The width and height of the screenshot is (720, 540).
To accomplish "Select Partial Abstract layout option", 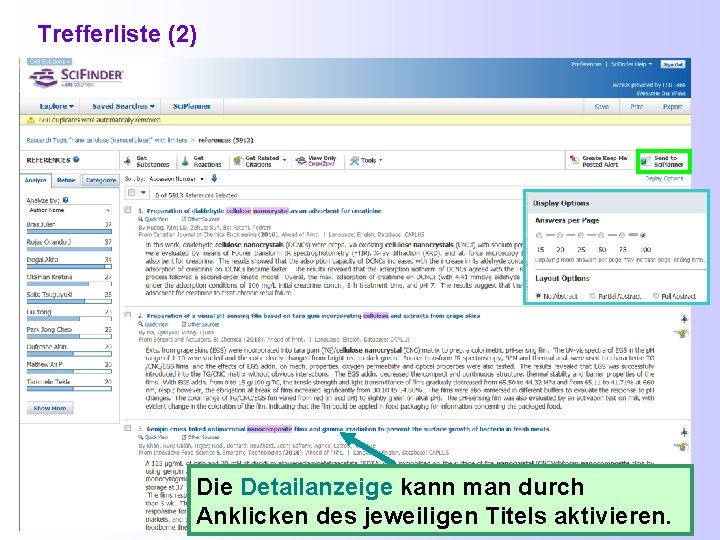I will pos(592,296).
